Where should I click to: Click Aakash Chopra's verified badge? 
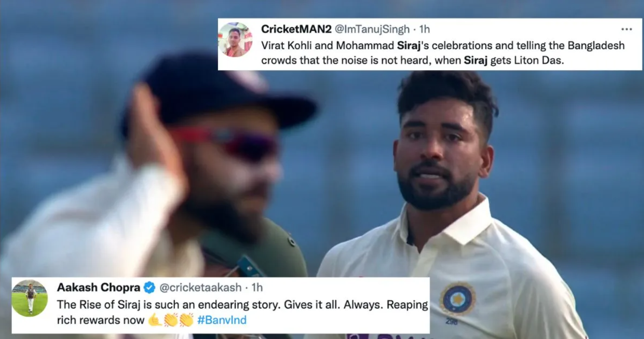149,288
